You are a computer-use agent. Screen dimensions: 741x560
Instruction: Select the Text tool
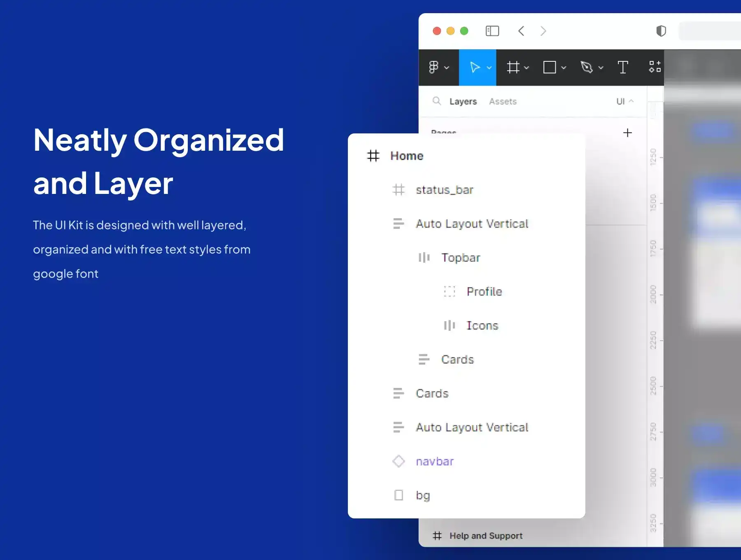[622, 67]
